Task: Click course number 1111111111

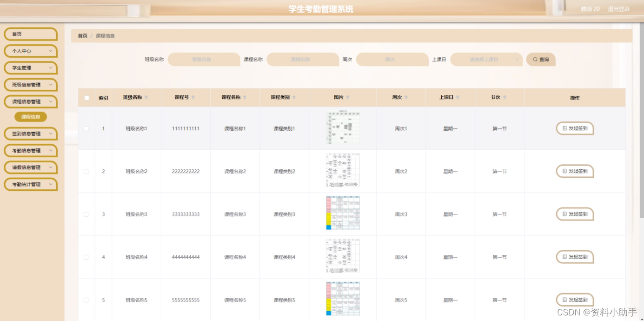Action: tap(186, 128)
